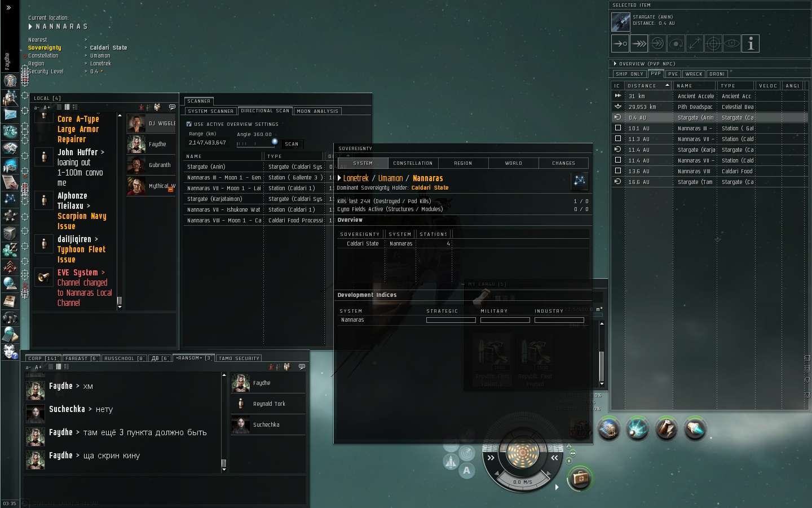Activate the medical kit repair module
This screenshot has width=812, height=508.
point(580,479)
